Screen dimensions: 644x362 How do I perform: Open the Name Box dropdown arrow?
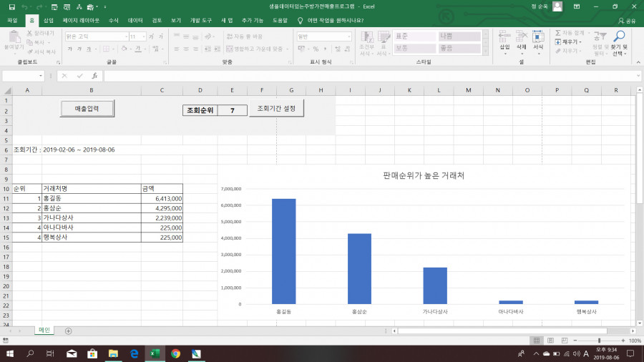click(41, 76)
